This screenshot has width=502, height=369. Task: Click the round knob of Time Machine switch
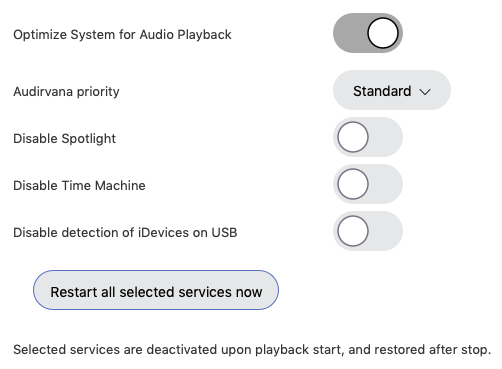pyautogui.click(x=353, y=184)
